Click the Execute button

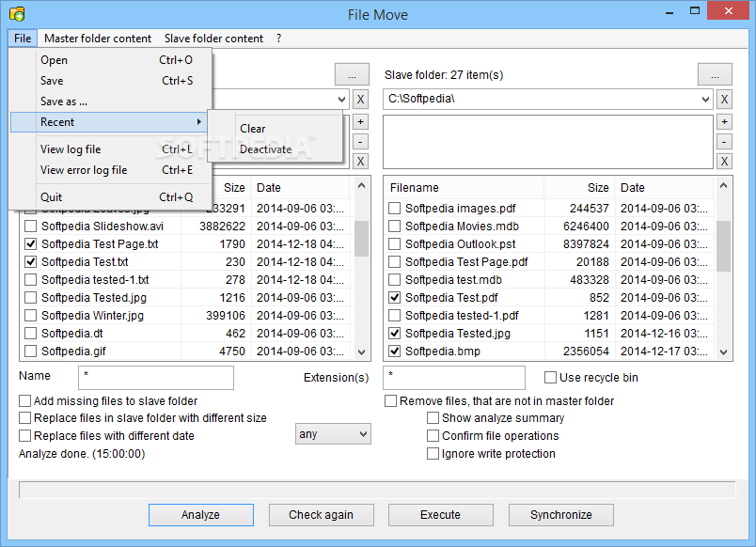(441, 515)
